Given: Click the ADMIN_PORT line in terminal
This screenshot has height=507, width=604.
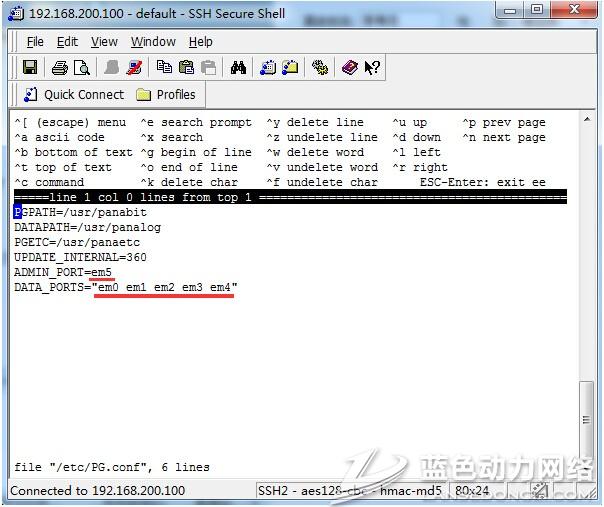Looking at the screenshot, I should coord(62,272).
